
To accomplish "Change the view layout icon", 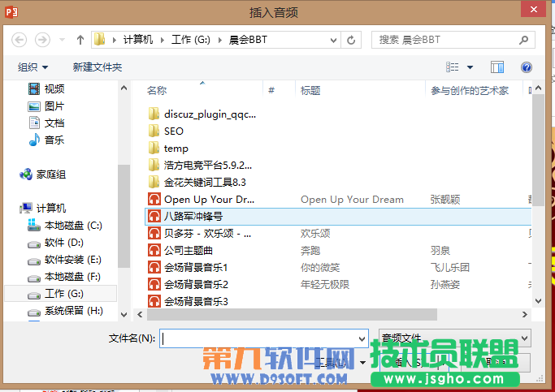I will coord(453,67).
